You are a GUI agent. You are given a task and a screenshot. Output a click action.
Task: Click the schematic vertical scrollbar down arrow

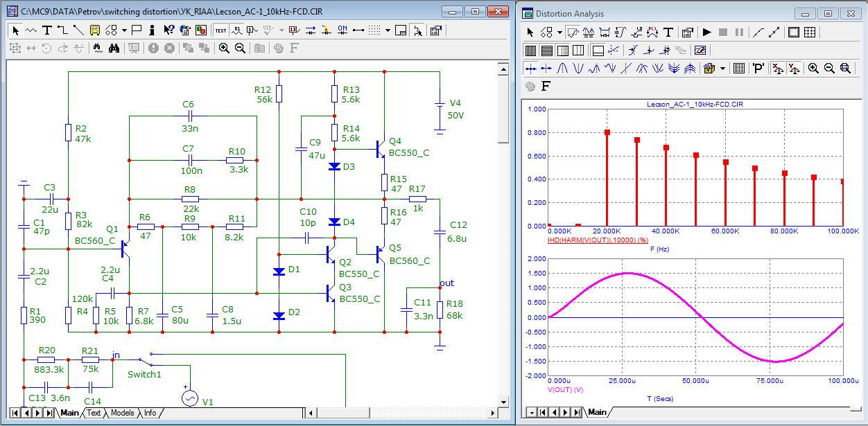click(504, 400)
